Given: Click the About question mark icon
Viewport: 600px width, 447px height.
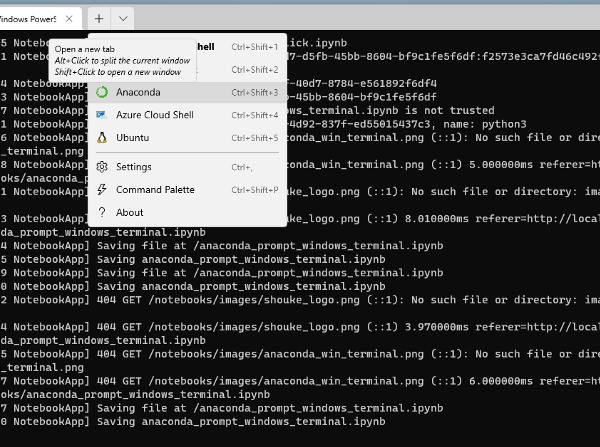Looking at the screenshot, I should (101, 212).
